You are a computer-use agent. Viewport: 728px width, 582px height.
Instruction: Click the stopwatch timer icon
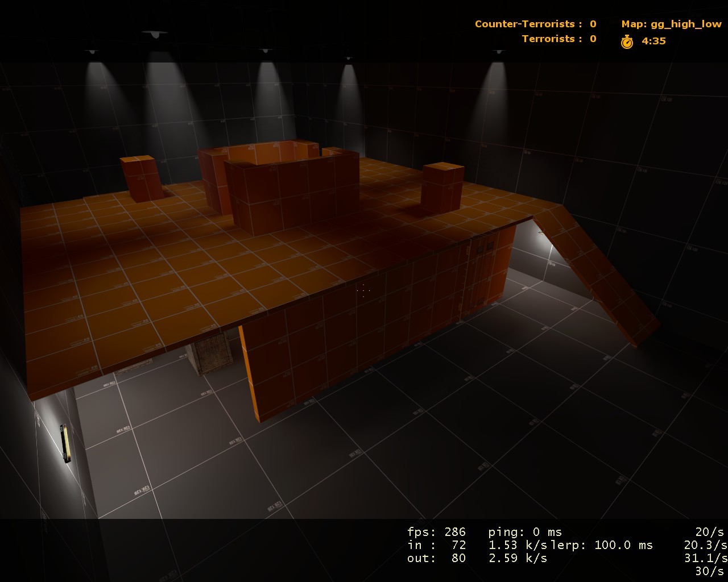[x=626, y=40]
